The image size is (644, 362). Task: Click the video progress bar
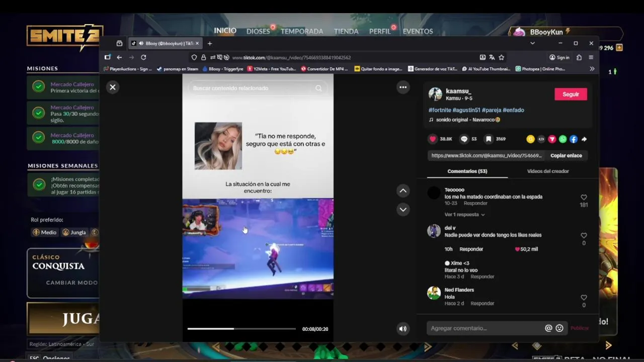click(242, 329)
